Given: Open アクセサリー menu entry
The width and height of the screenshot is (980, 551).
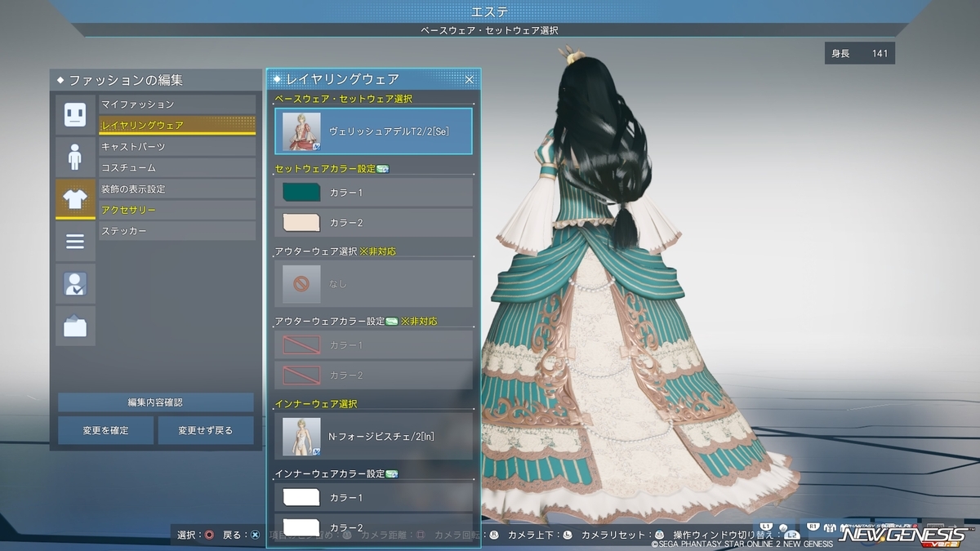Looking at the screenshot, I should [177, 211].
